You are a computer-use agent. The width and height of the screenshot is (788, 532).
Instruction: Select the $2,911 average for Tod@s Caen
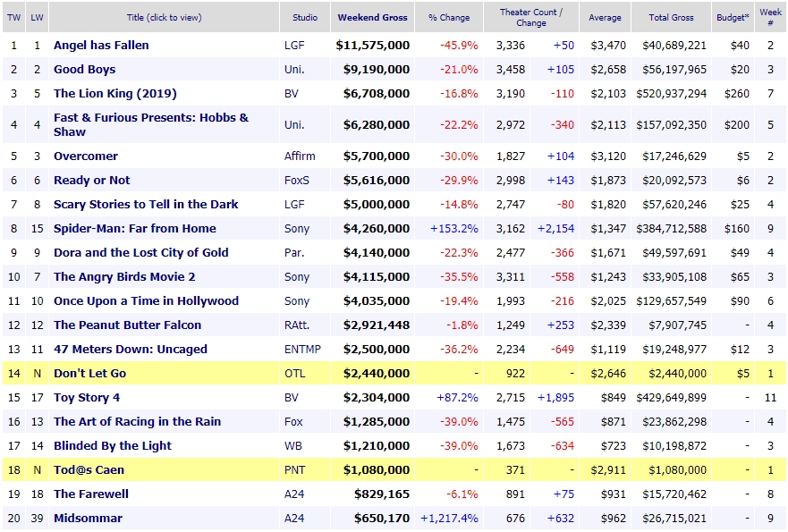click(608, 469)
